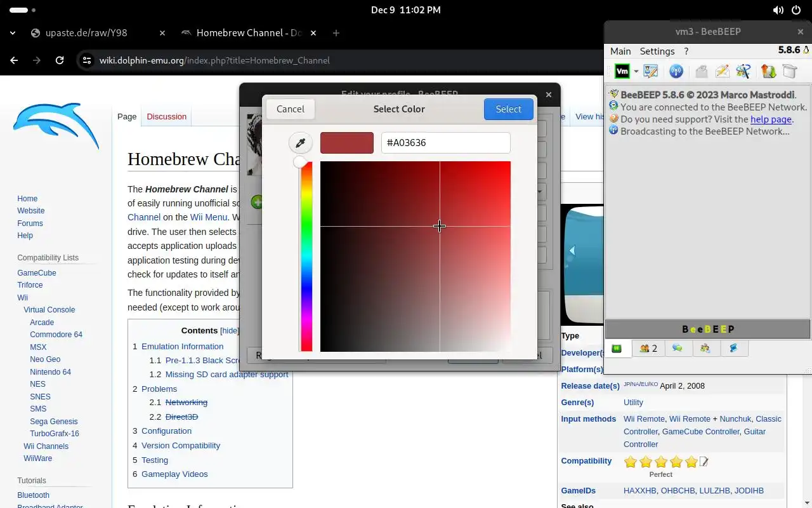Open the file transfer arrows icon in BeeBEEP
This screenshot has width=812, height=508.
768,71
